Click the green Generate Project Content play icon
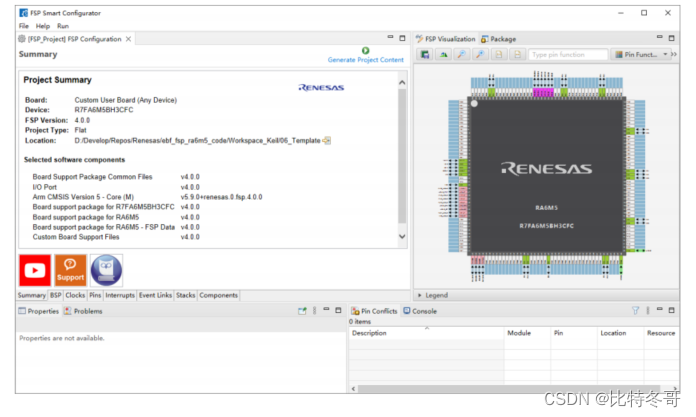This screenshot has width=696, height=417. (365, 51)
